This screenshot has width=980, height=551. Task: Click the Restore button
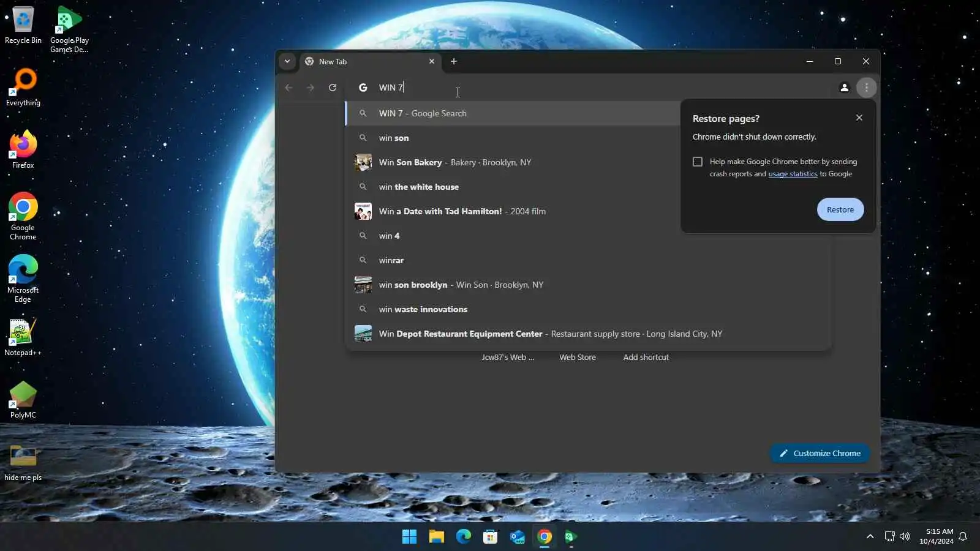pyautogui.click(x=840, y=209)
